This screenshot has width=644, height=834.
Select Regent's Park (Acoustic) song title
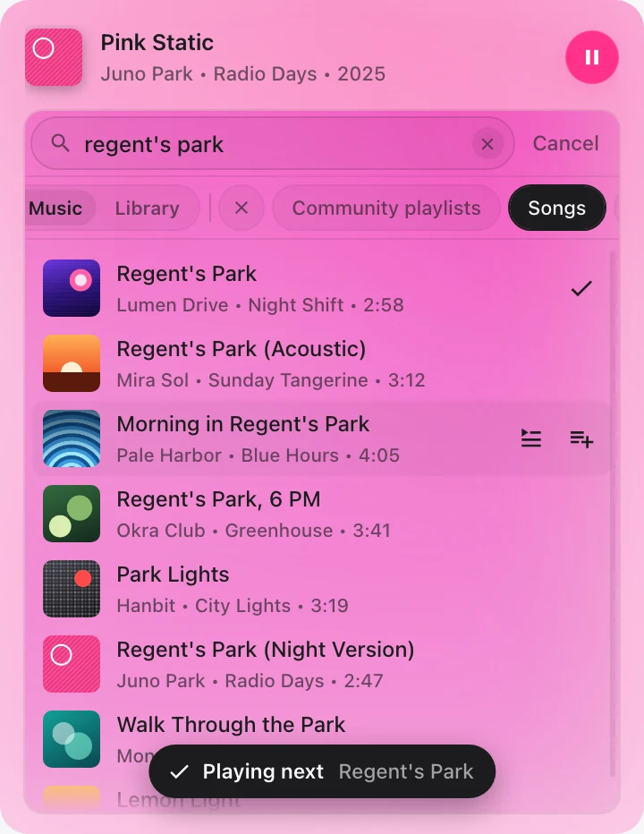(241, 350)
